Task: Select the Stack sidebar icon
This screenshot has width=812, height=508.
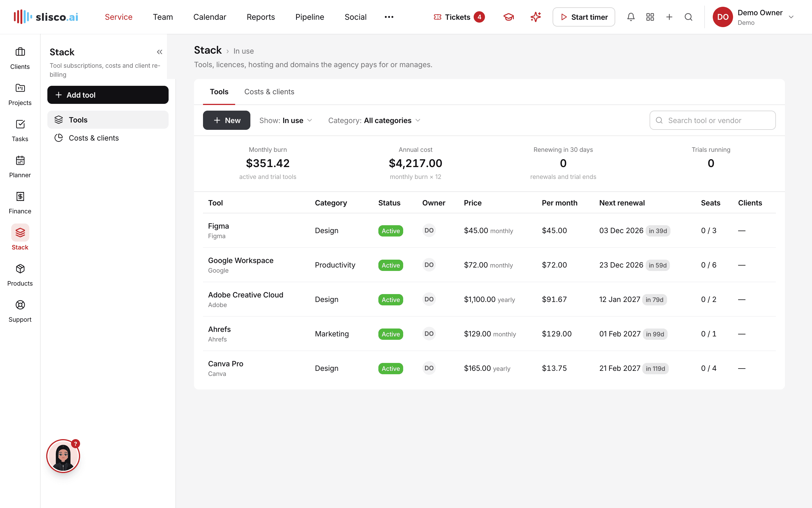Action: click(x=20, y=238)
